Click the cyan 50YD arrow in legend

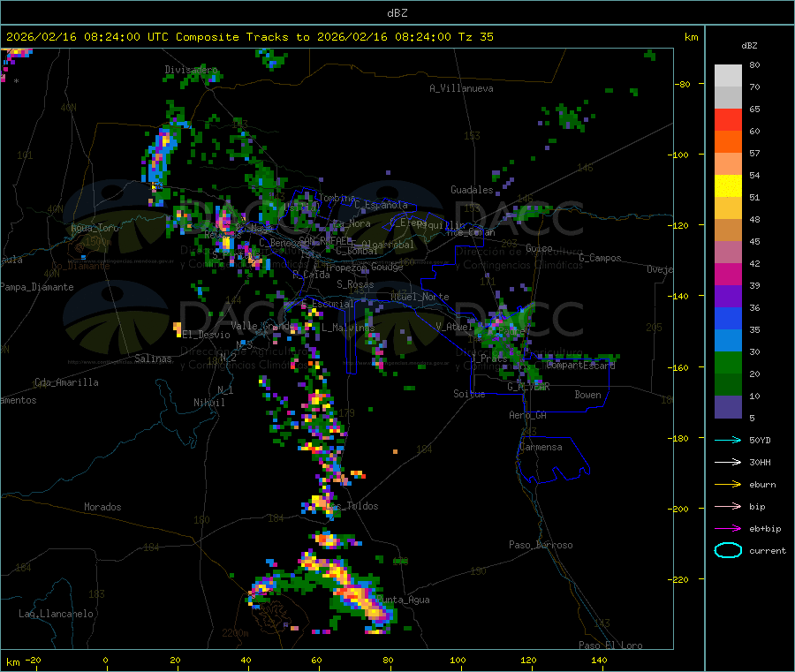(728, 440)
